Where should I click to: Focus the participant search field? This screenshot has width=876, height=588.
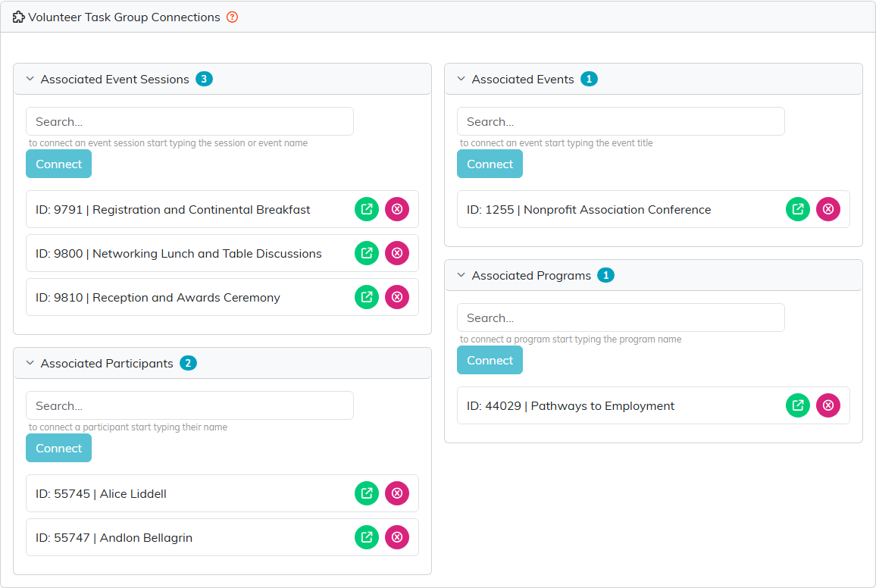coord(190,405)
